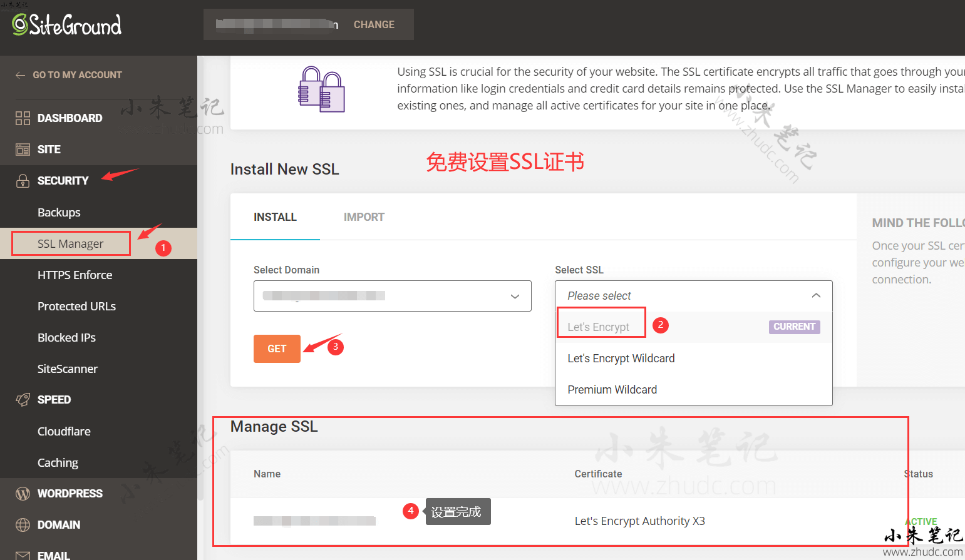Open SECURITY section in sidebar

63,181
